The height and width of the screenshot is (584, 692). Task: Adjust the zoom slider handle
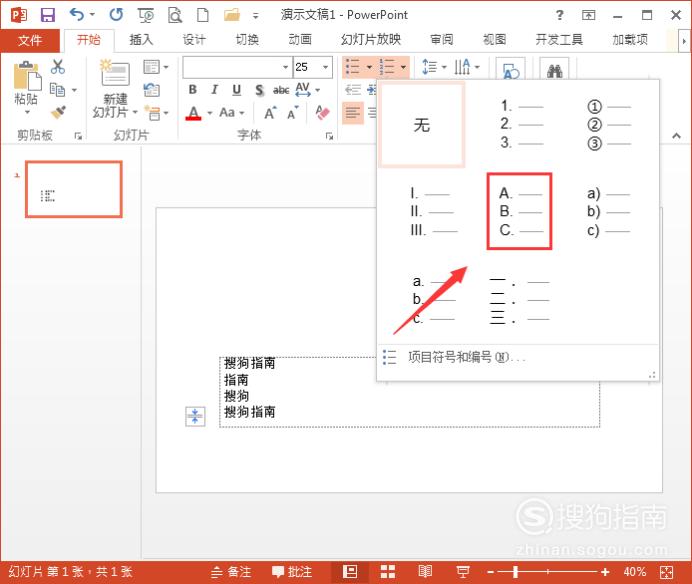click(515, 572)
